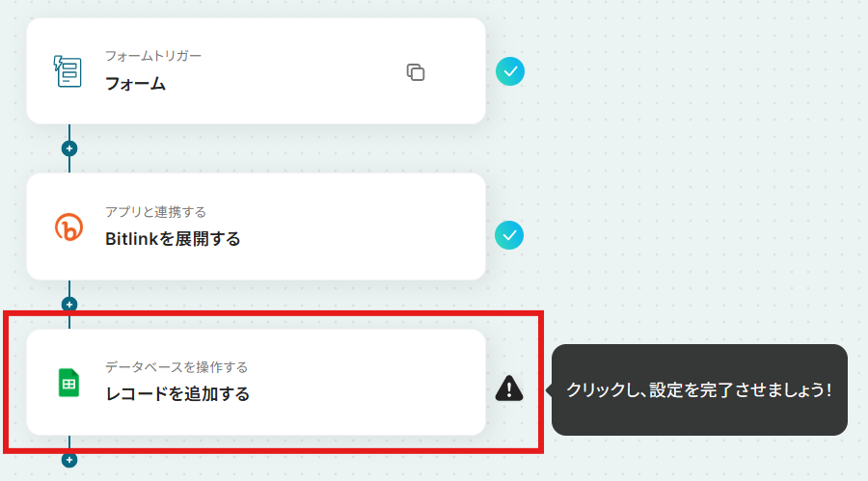This screenshot has width=868, height=481.
Task: Click the クリックし、設定を完了させましょう tooltip
Action: point(698,389)
